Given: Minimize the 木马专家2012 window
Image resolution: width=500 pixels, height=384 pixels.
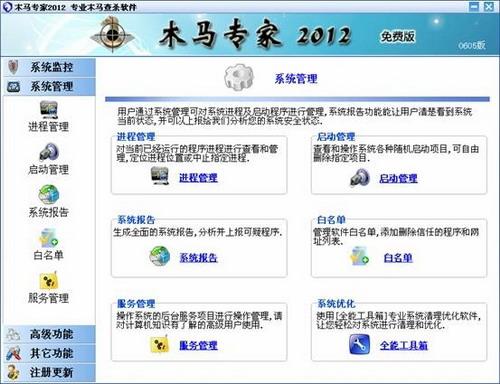Looking at the screenshot, I should pyautogui.click(x=474, y=6).
